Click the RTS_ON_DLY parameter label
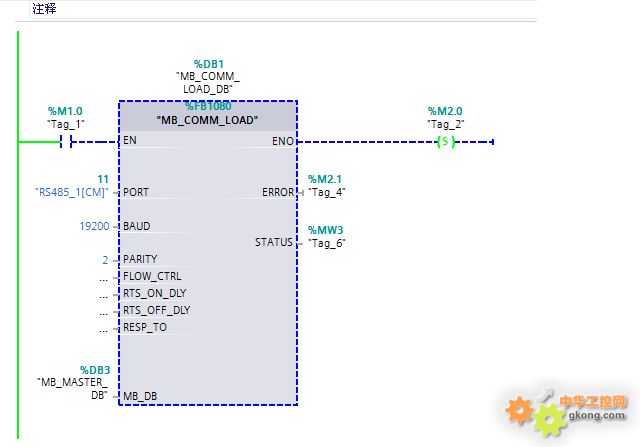Screen dimensions: 640x447 (154, 293)
